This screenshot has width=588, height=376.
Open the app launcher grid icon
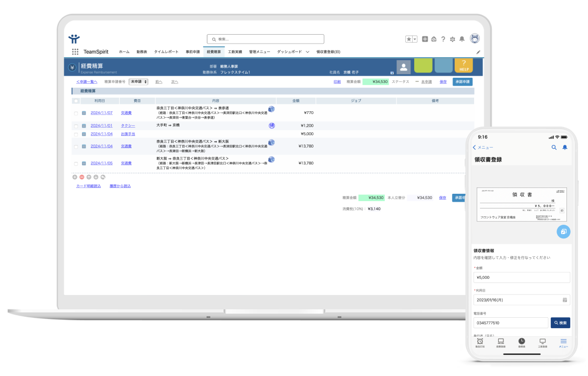75,52
